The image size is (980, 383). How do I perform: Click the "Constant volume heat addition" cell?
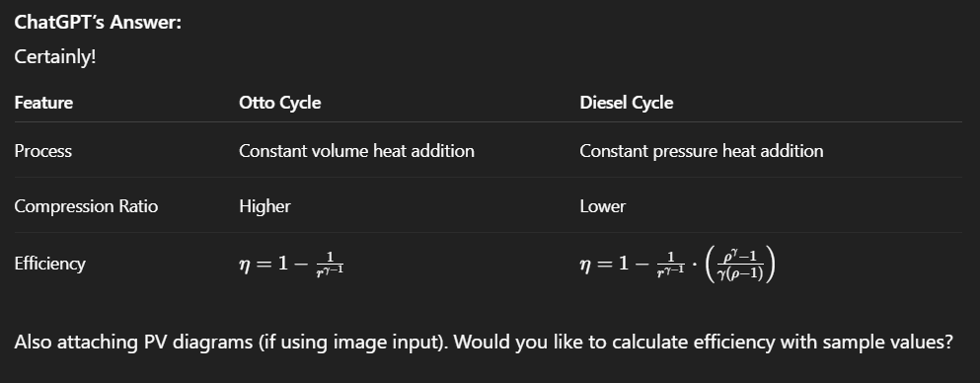pos(356,151)
